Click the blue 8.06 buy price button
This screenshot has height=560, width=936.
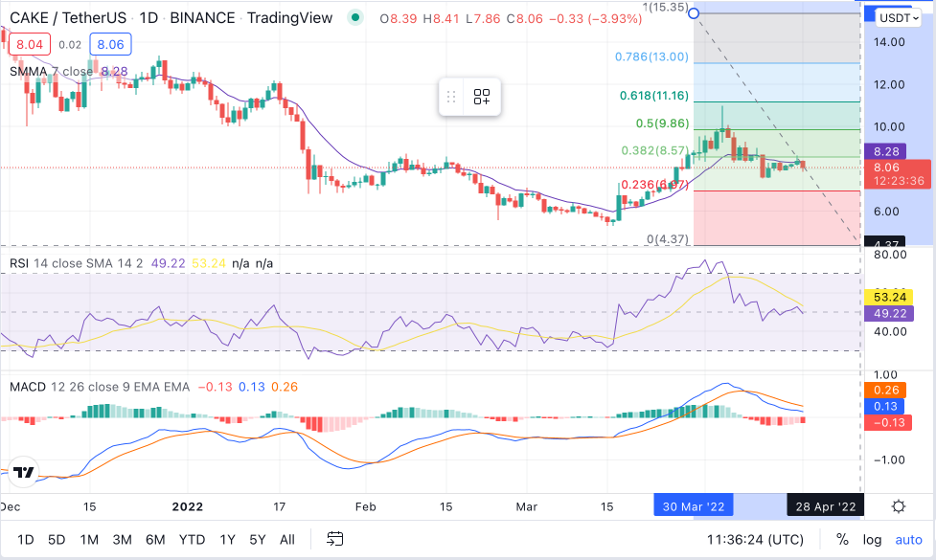(x=110, y=44)
